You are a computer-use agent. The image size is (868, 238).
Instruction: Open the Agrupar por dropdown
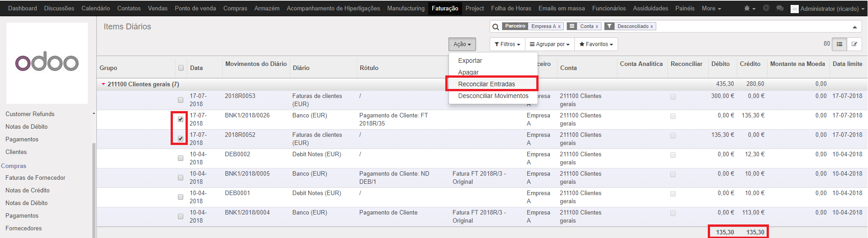(549, 44)
